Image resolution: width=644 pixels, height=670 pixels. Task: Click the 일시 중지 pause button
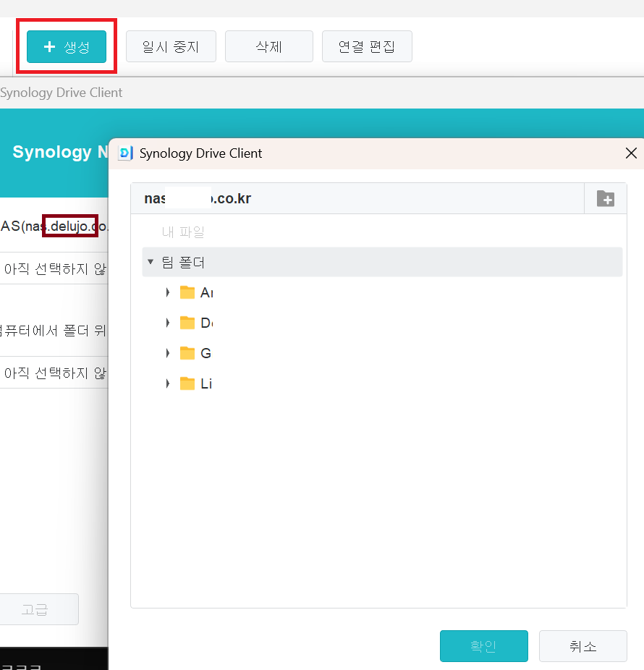171,46
